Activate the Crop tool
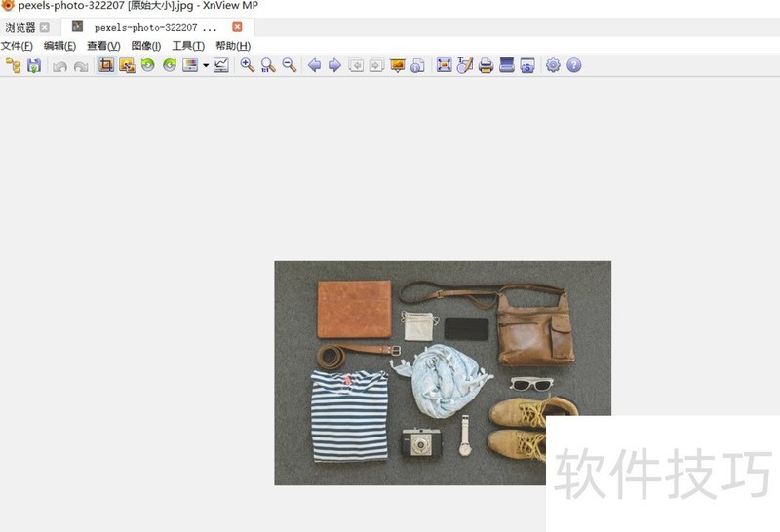This screenshot has height=532, width=780. tap(106, 65)
